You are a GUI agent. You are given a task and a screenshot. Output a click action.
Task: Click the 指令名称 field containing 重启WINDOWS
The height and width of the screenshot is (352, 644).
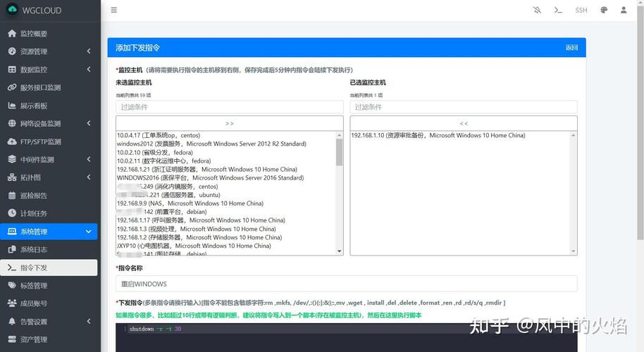[x=347, y=284]
